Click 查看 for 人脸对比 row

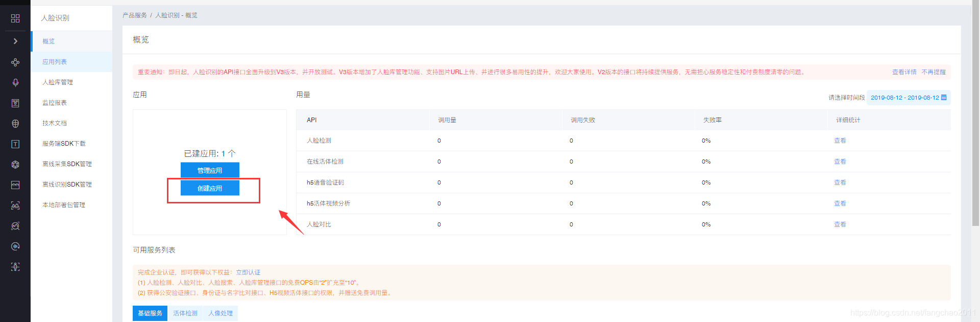[x=840, y=224]
